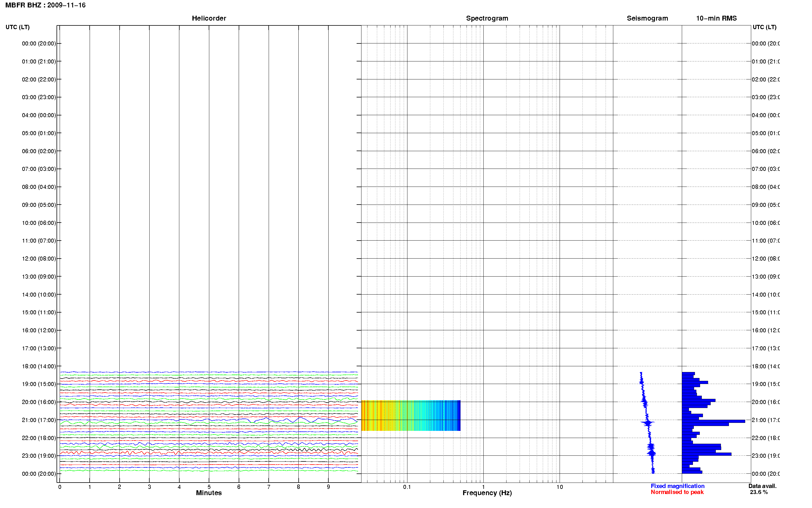Viewport: 812px width, 508px height.
Task: Select left axis label 22:00 (18:00)
Action: point(39,438)
